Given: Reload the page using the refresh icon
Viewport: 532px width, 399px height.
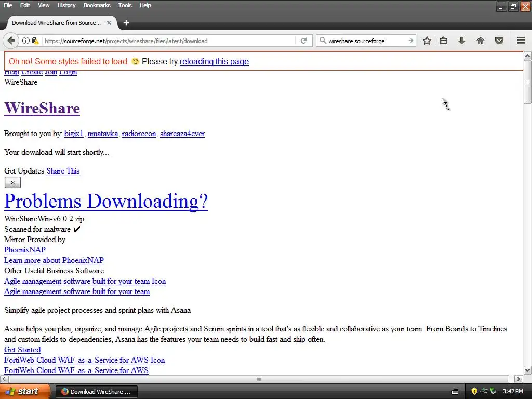Looking at the screenshot, I should click(x=303, y=41).
